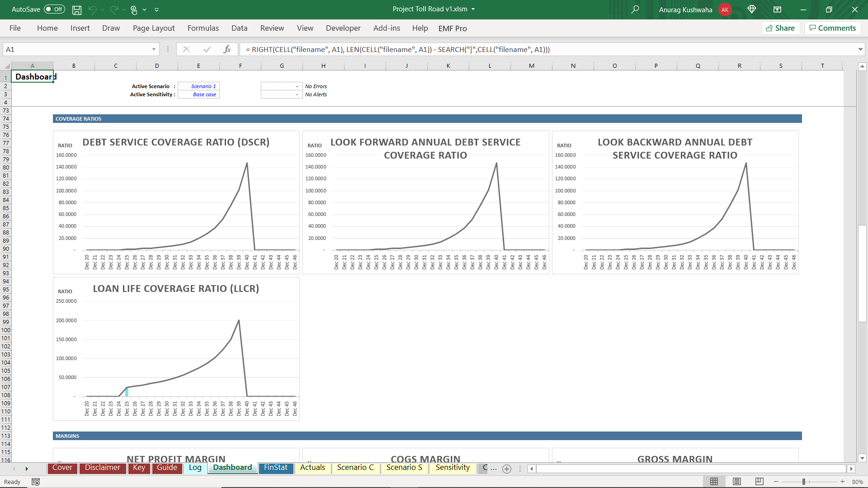
Task: Switch to Page Layout view icon
Action: [737, 482]
